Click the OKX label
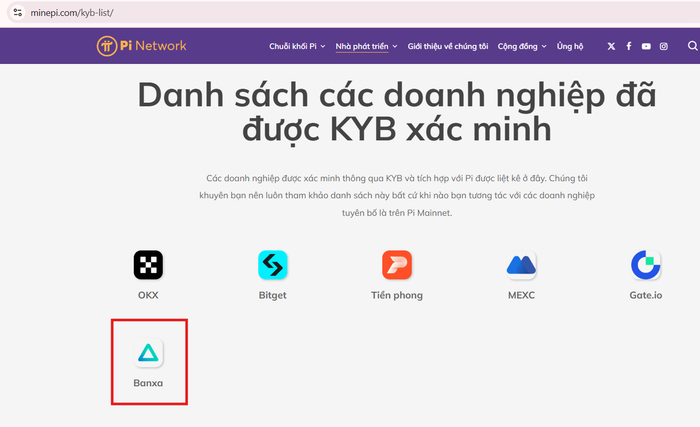Viewport: 700px width, 427px height. click(148, 295)
